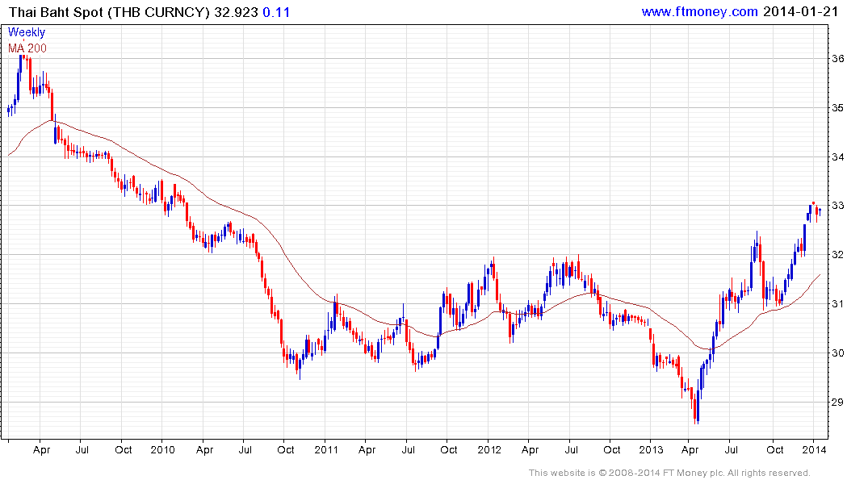Click the 'Weekly' interval label
The image size is (868, 484).
pyautogui.click(x=27, y=32)
